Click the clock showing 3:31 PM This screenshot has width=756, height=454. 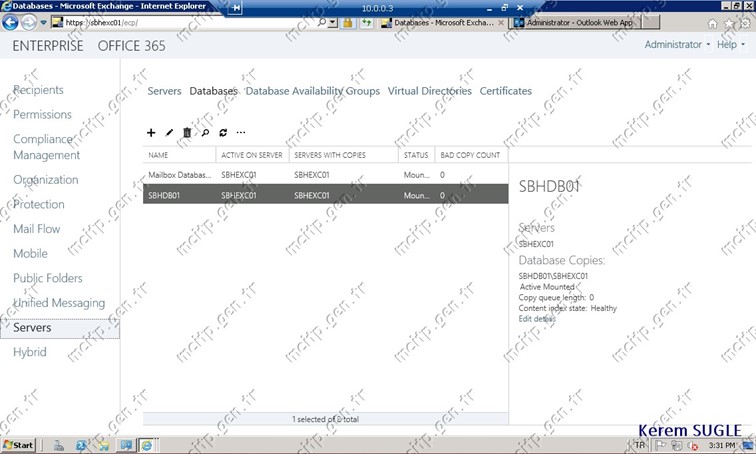[x=722, y=445]
